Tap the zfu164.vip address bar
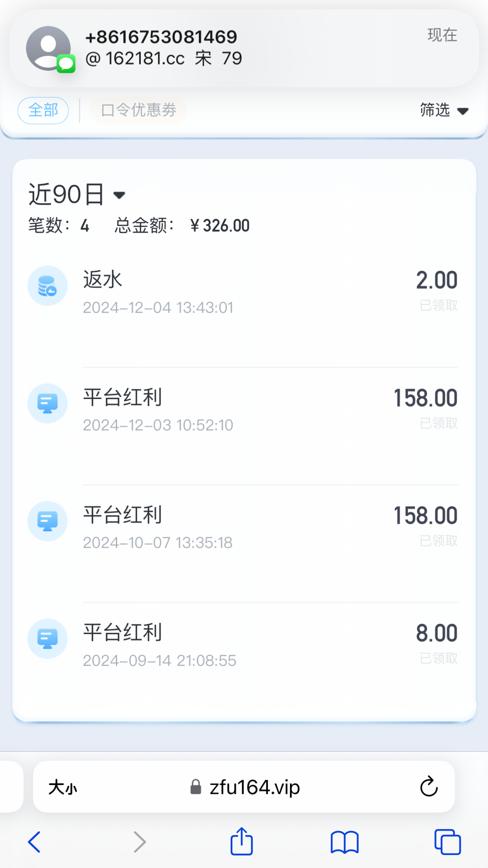Viewport: 488px width, 868px height. [x=245, y=787]
